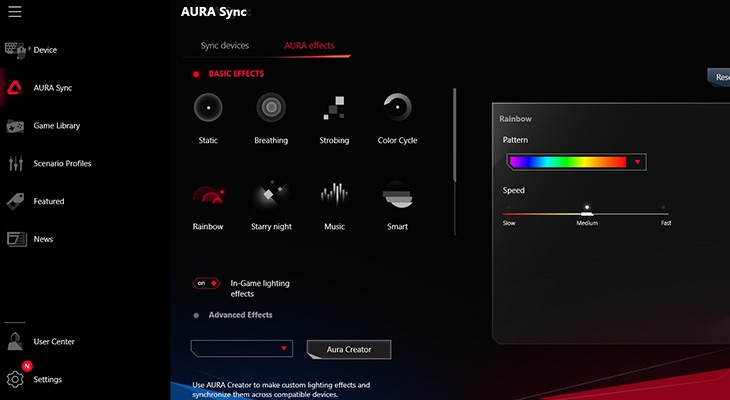Click the effects list scrollbar

coord(454,135)
